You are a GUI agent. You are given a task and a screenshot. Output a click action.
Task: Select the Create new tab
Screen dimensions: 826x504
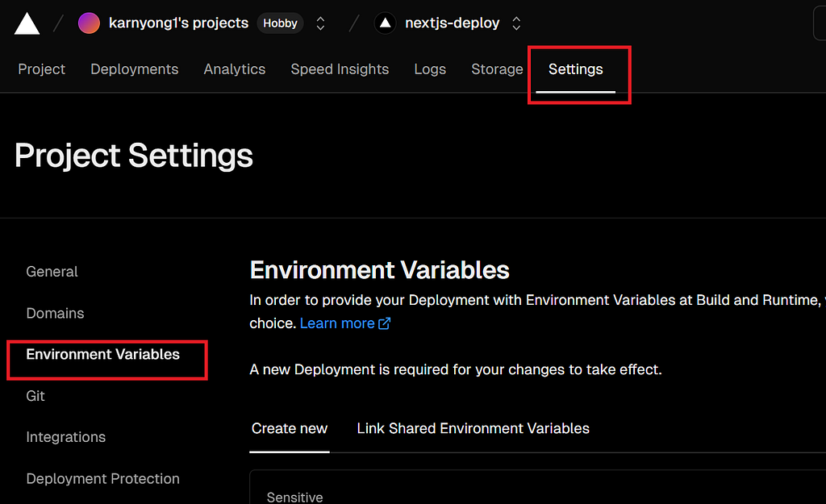tap(290, 429)
